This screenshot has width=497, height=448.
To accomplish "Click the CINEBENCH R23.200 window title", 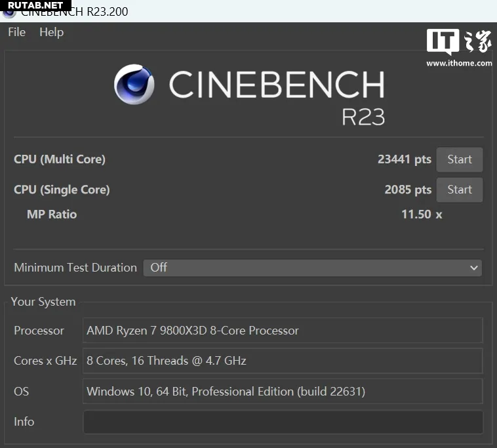I will point(75,12).
